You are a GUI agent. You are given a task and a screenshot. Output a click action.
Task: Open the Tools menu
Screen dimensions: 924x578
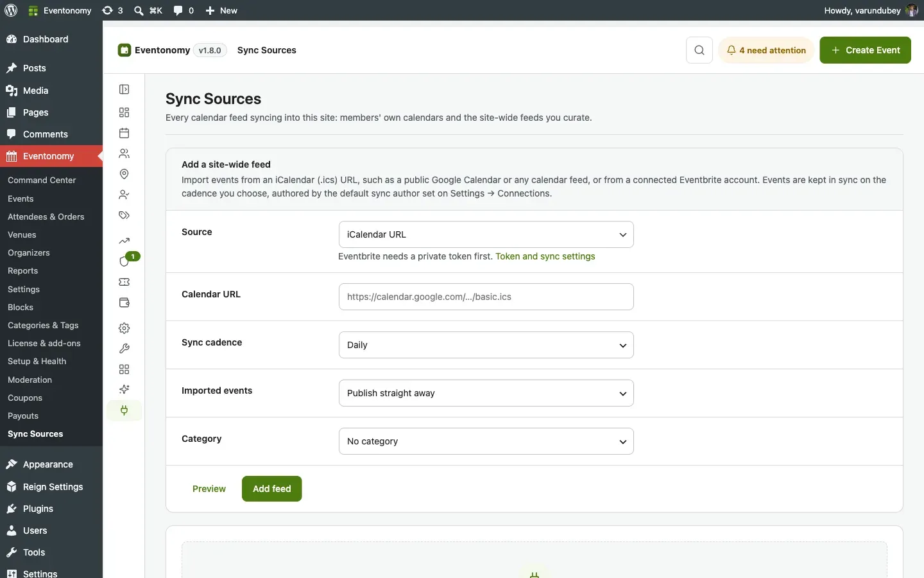tap(51, 552)
